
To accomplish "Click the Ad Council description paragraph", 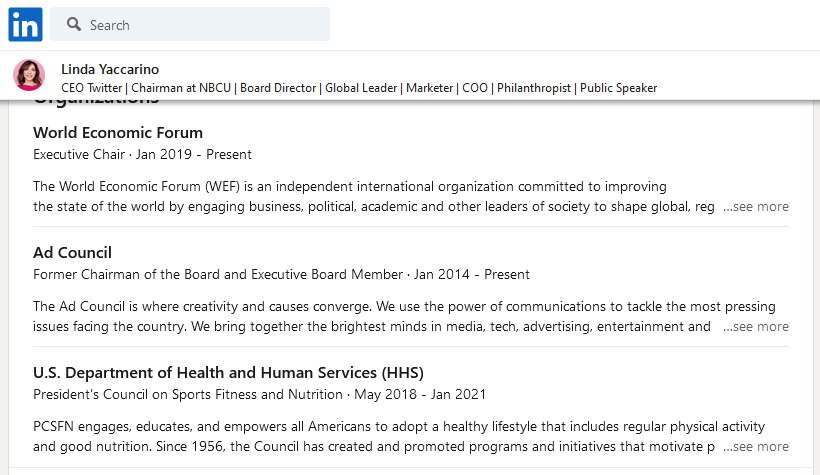I will [x=404, y=316].
